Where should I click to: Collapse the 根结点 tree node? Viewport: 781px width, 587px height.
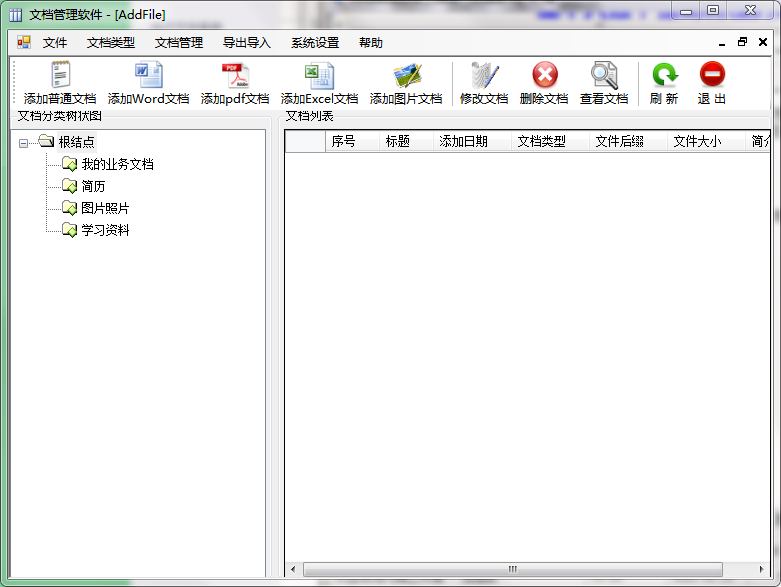coord(24,142)
